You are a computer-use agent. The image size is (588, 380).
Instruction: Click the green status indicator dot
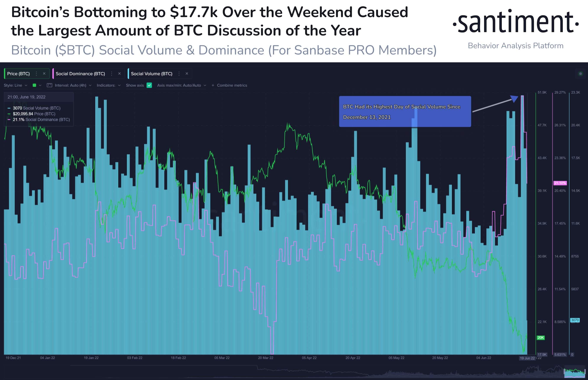click(x=581, y=73)
